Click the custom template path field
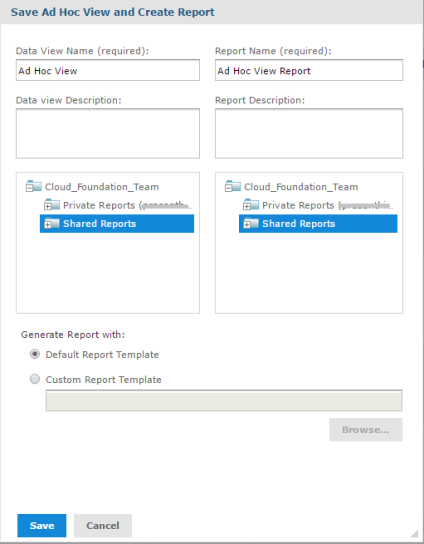424x544 pixels. tap(224, 400)
